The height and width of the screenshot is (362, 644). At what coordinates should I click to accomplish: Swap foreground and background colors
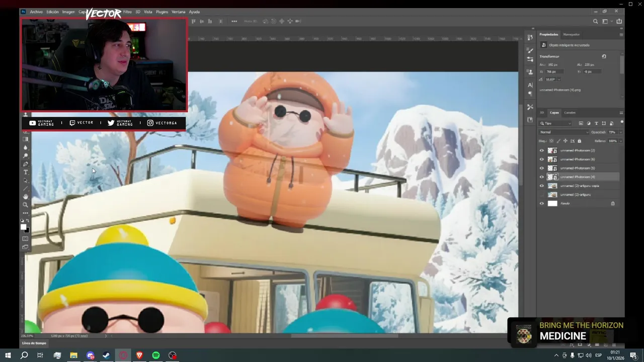28,221
